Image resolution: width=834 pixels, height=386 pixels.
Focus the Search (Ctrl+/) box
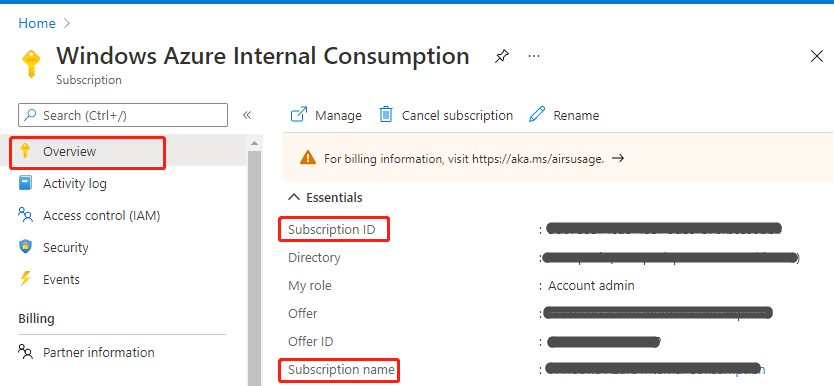point(123,115)
